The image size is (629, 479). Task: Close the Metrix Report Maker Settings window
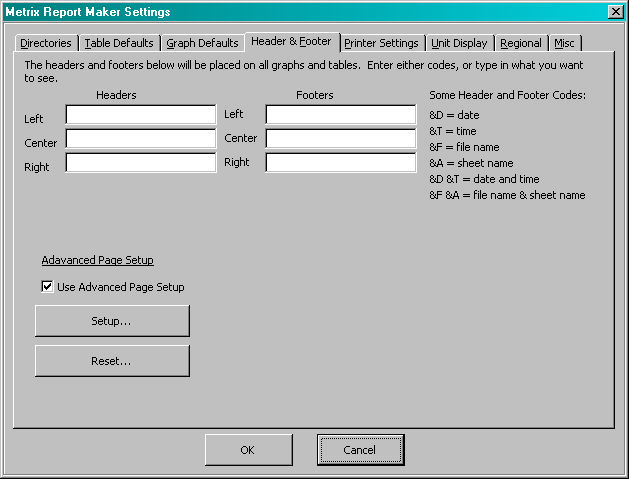pyautogui.click(x=615, y=12)
